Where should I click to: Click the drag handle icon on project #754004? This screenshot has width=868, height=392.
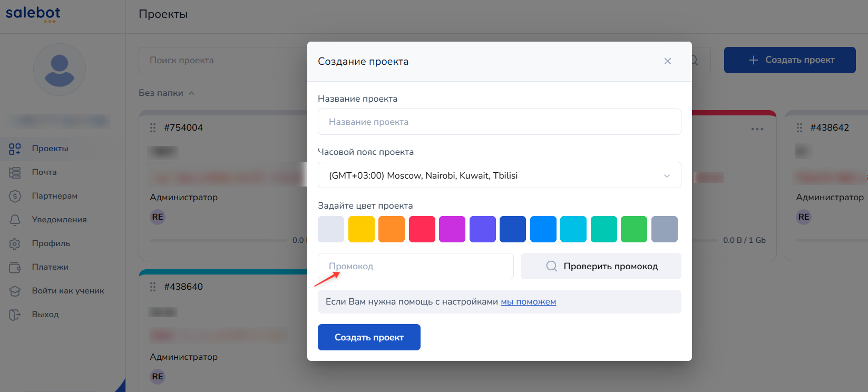click(x=153, y=128)
